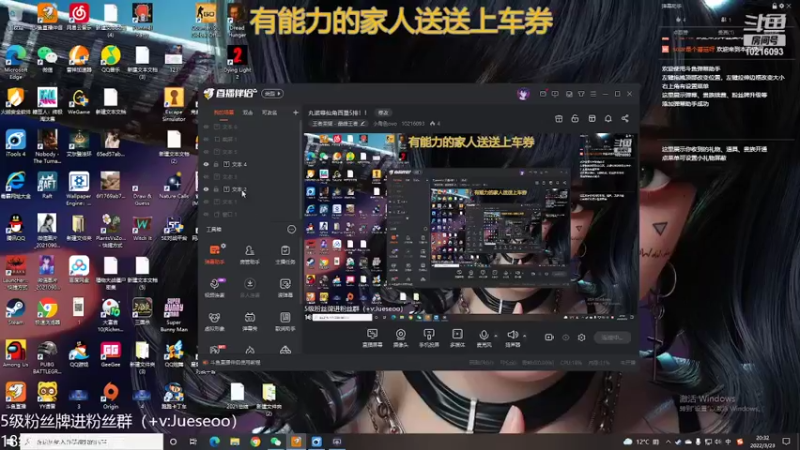This screenshot has height=450, width=800.
Task: Toggle visibility of 文本 6 source
Action: point(206,127)
